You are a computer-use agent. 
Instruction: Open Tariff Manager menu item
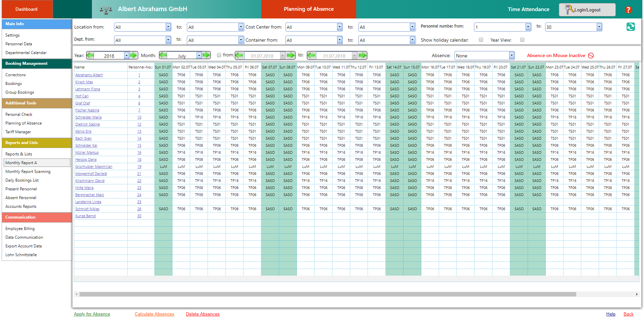(18, 132)
